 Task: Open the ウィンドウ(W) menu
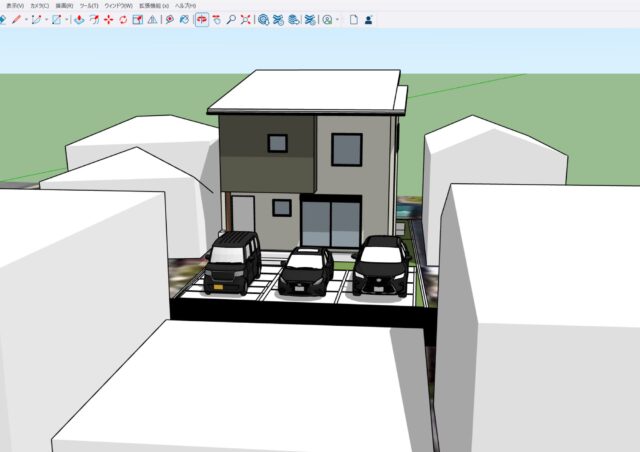[118, 5]
